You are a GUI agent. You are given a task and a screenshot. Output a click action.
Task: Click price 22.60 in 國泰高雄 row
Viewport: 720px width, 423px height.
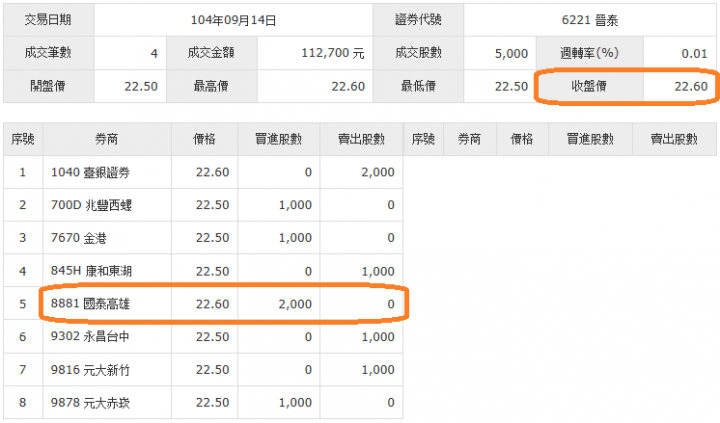click(x=212, y=304)
